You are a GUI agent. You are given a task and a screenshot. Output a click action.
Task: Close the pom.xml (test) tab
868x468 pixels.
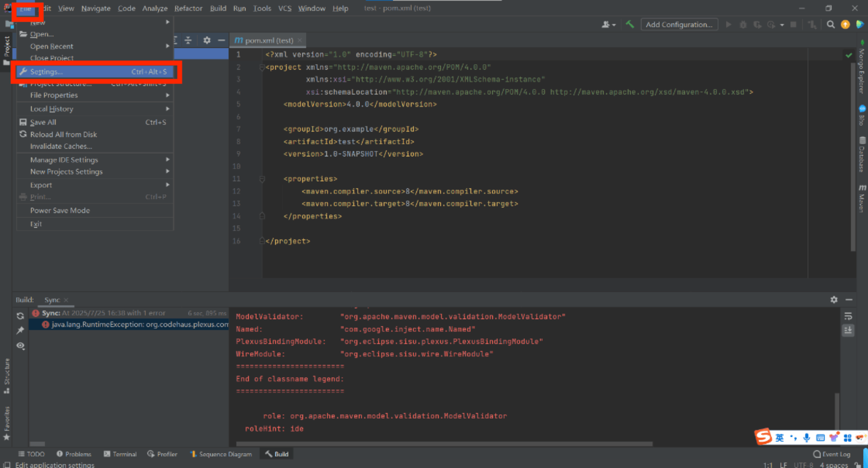[x=300, y=40]
